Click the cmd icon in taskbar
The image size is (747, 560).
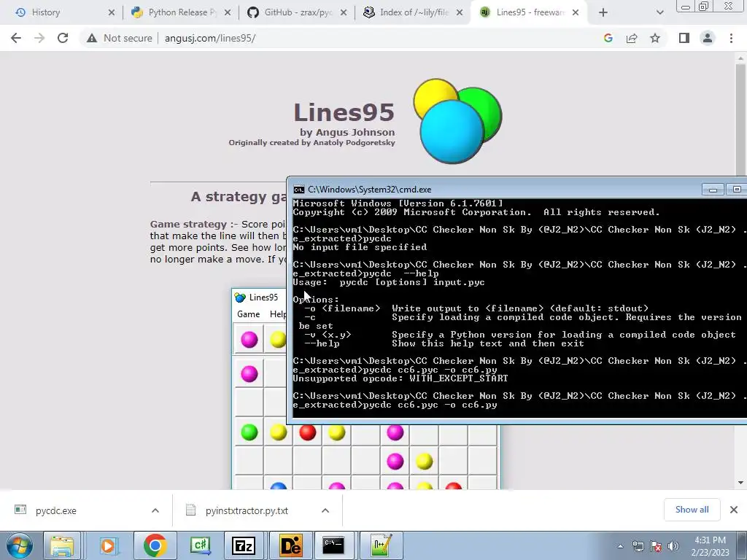(333, 545)
